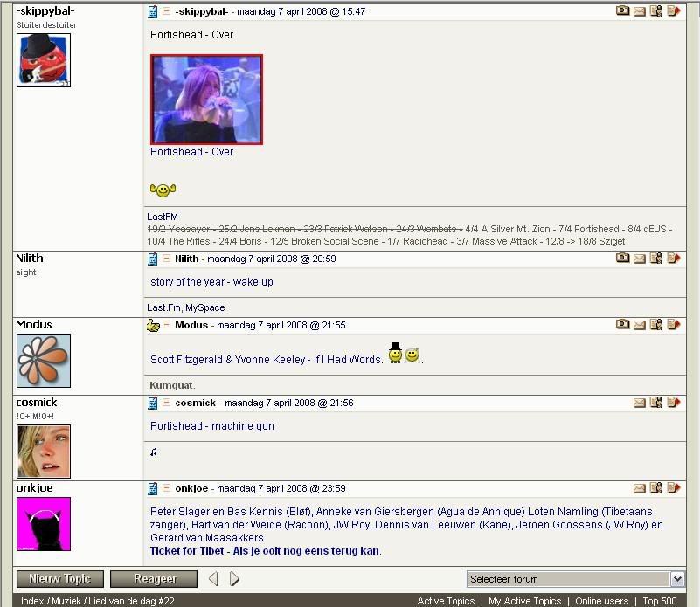Quote onkjoe's post with arrow icon
The width and height of the screenshot is (700, 607).
pos(674,487)
